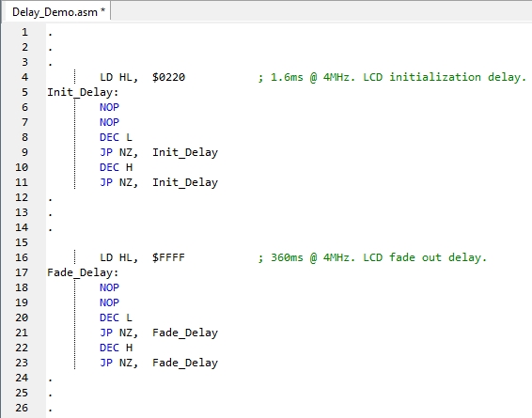Click the 360ms LCD fade out comment

click(x=372, y=257)
